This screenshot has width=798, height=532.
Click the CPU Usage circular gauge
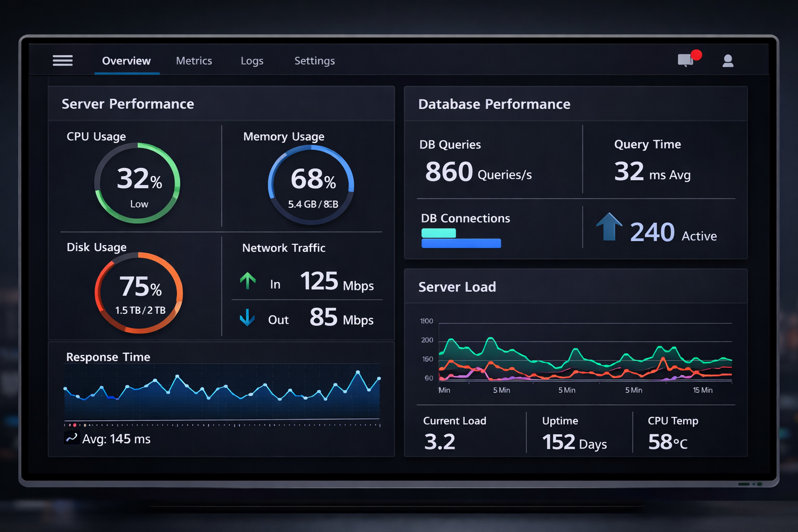click(x=137, y=184)
